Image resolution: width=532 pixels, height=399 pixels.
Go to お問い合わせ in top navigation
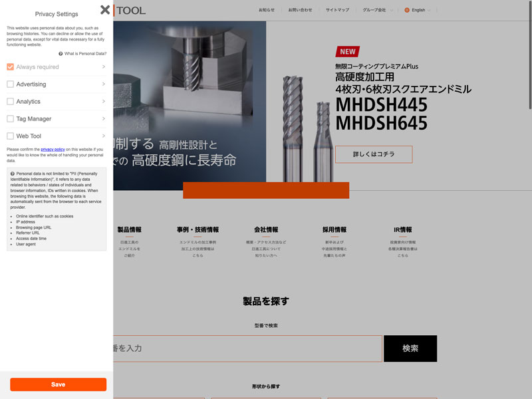point(300,10)
